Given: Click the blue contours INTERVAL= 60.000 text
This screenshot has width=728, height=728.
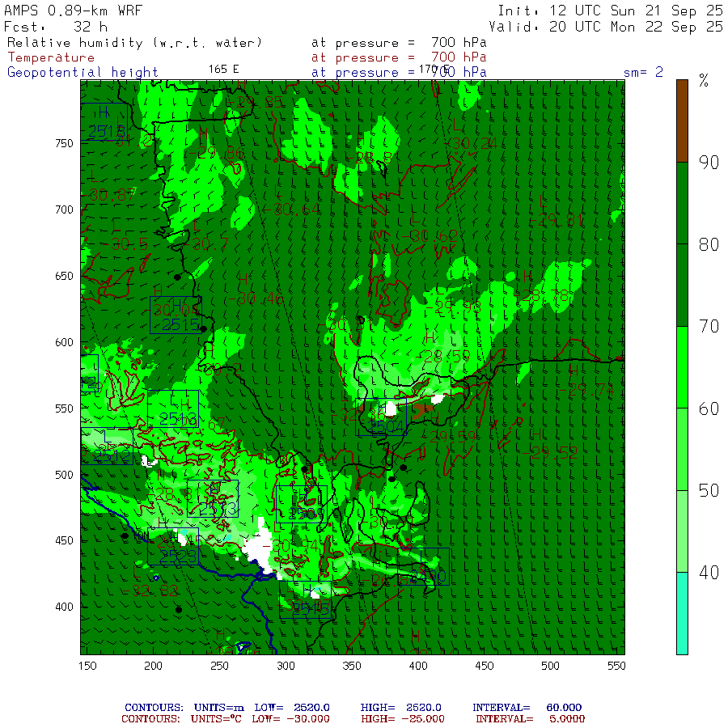Looking at the screenshot, I should pos(527,708).
